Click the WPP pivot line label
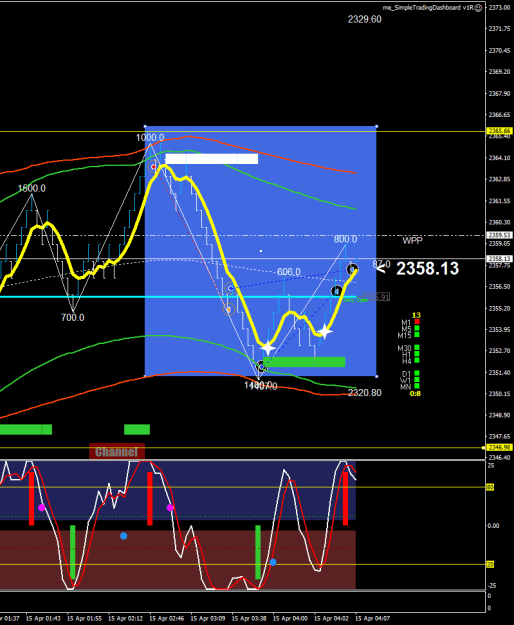 tap(412, 241)
